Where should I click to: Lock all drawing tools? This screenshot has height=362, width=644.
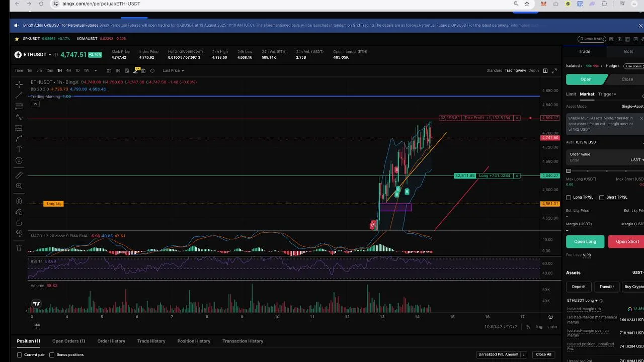(19, 223)
